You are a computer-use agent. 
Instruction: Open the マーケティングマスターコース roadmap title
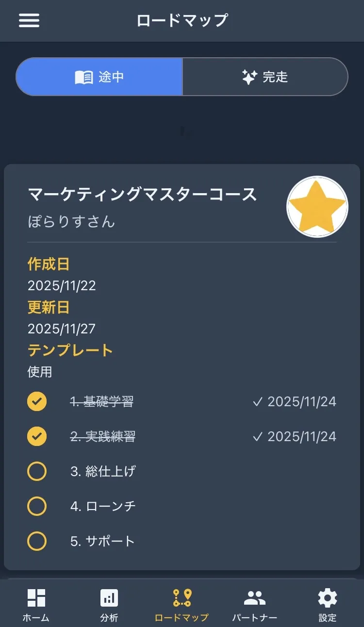(x=142, y=195)
